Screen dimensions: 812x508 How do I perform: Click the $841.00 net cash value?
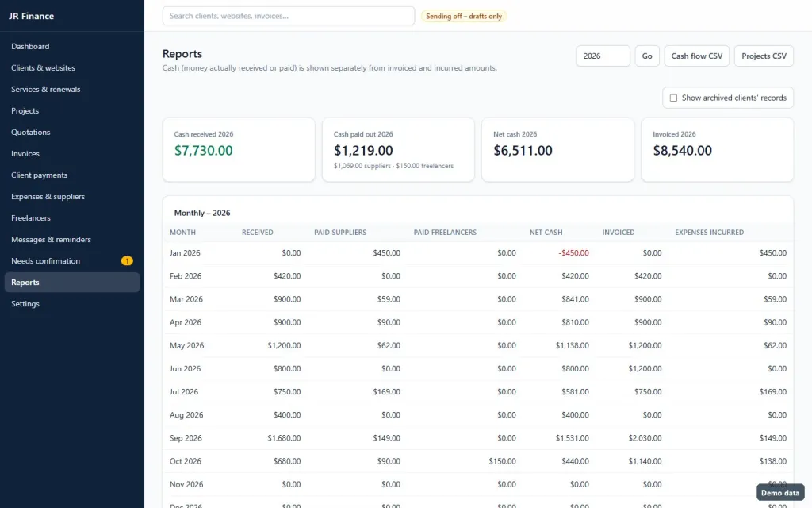[576, 299]
